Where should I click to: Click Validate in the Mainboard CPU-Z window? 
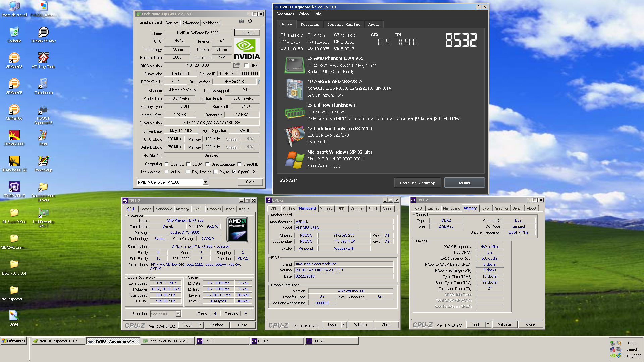[x=360, y=325]
